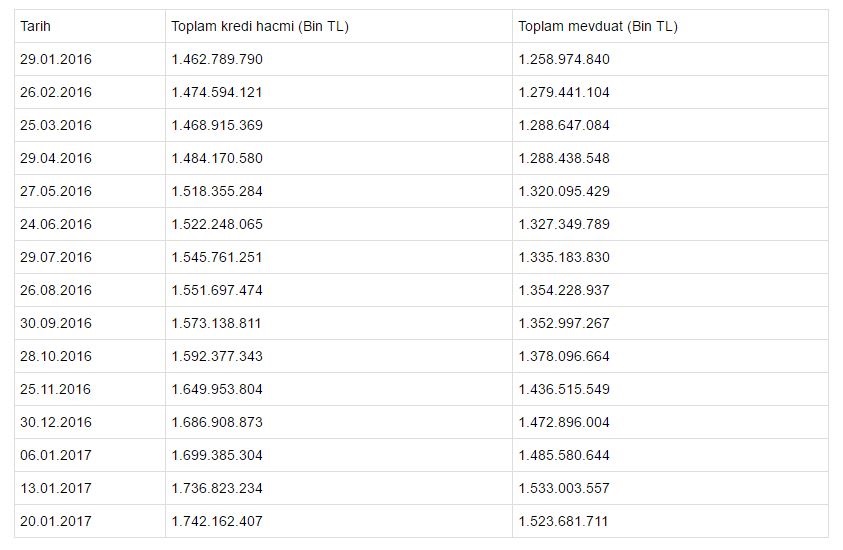Select the credit value 1.592.377.343
The width and height of the screenshot is (843, 550).
click(217, 357)
